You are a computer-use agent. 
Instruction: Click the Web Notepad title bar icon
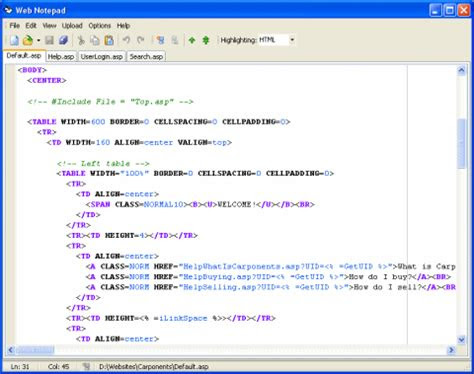[8, 10]
